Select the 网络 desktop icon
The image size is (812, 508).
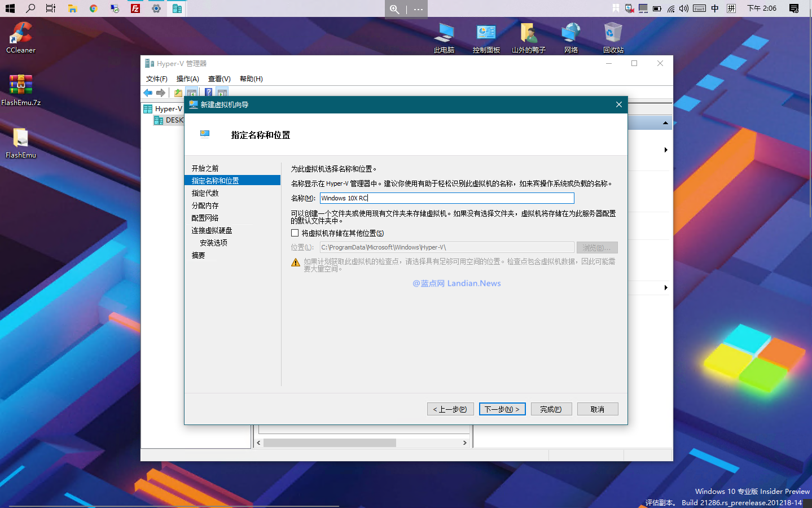pyautogui.click(x=571, y=38)
